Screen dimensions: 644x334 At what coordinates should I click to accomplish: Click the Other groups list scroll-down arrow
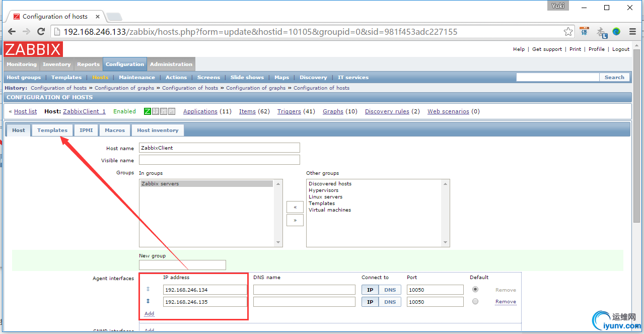445,242
